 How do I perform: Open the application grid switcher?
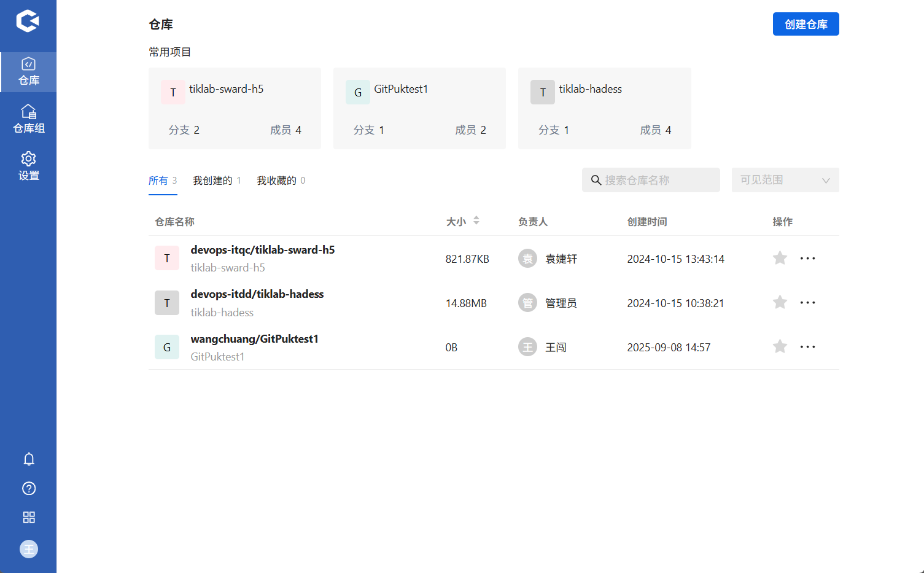29,517
